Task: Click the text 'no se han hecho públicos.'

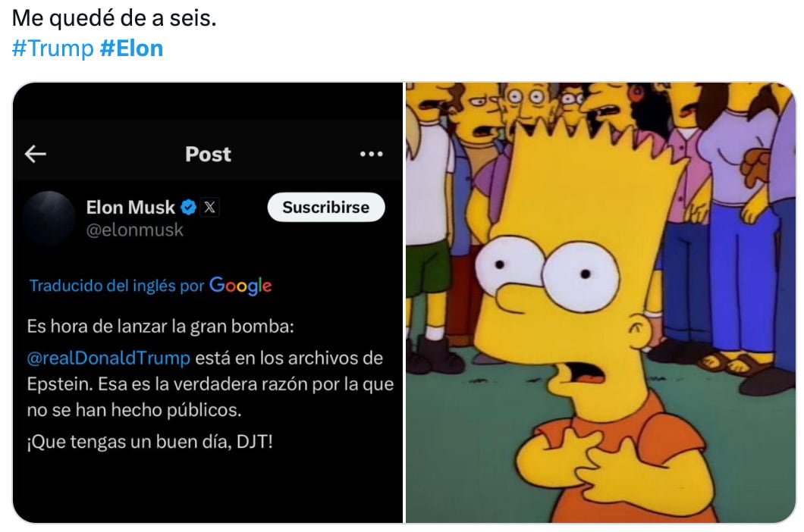Action: pyautogui.click(x=134, y=410)
